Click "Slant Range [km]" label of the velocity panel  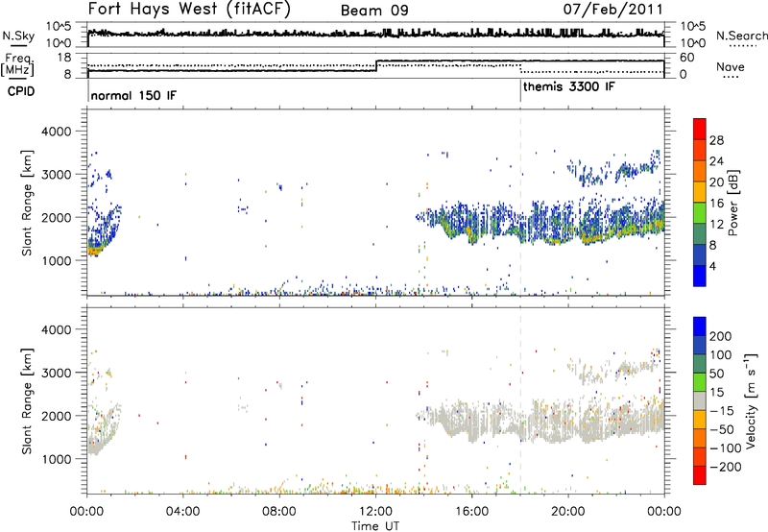click(x=27, y=401)
